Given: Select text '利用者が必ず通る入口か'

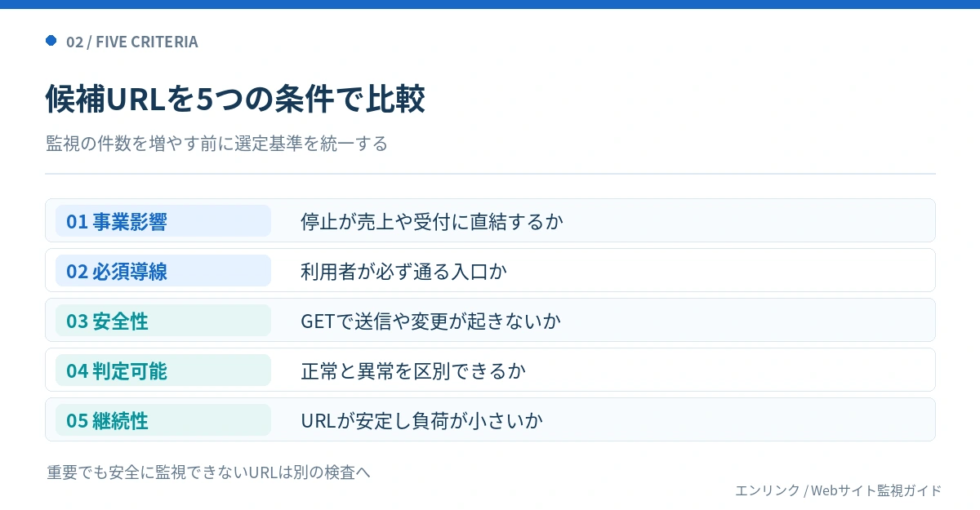Looking at the screenshot, I should click(403, 271).
